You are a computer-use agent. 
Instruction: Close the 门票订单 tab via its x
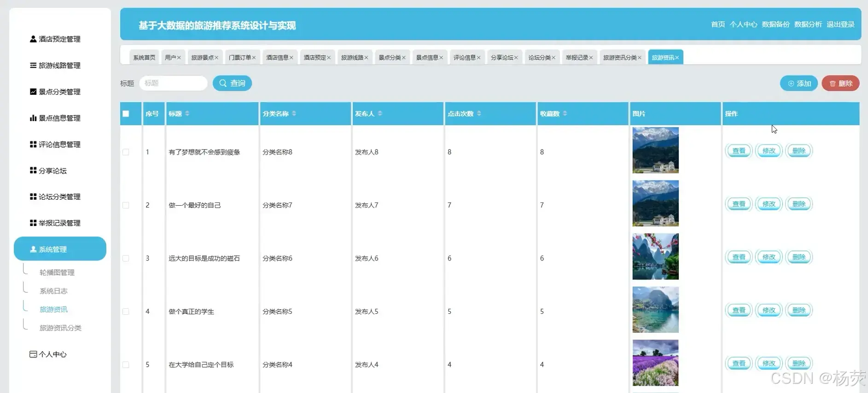click(x=254, y=58)
